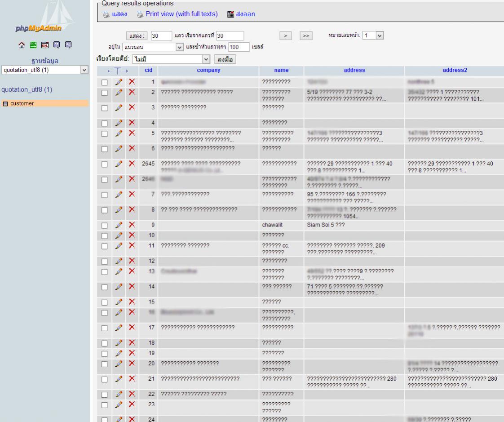Open the sort-by-key dropdown showing ไม่มี
Screen dimensions: 504x422
coord(171,59)
